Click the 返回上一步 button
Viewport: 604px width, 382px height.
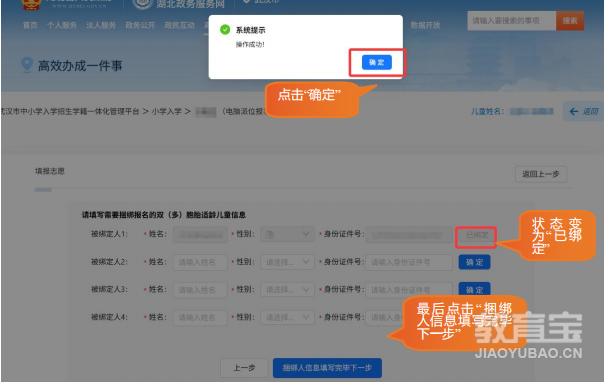pyautogui.click(x=541, y=174)
